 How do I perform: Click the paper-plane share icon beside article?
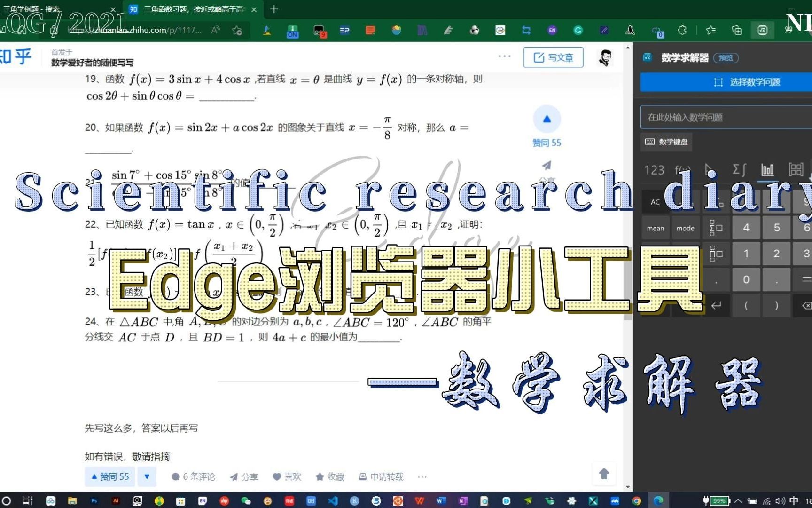coord(547,166)
